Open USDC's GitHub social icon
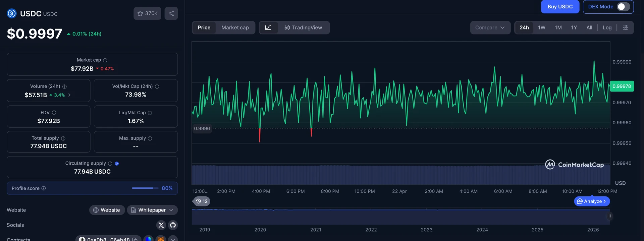Viewport: 644px width, 241px height. click(x=173, y=225)
